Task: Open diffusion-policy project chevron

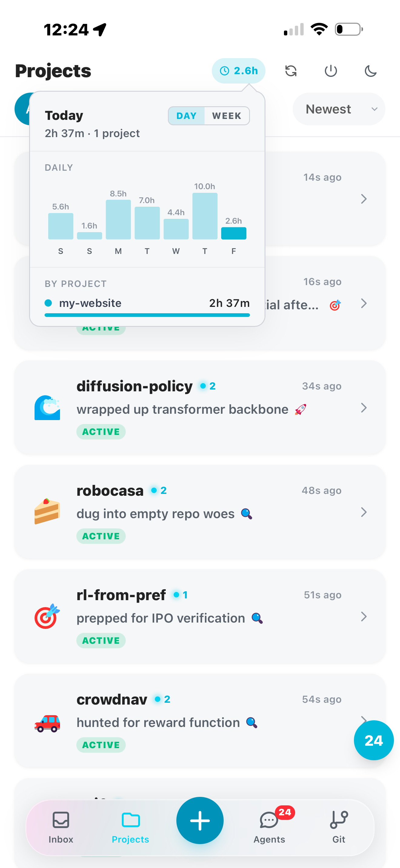Action: 364,408
